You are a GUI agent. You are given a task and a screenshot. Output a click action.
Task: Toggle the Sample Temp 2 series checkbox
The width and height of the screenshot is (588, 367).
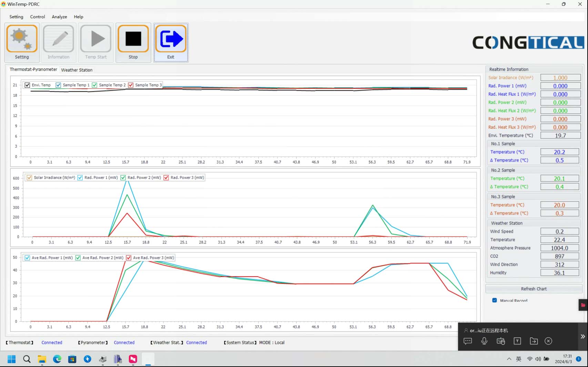(x=94, y=85)
